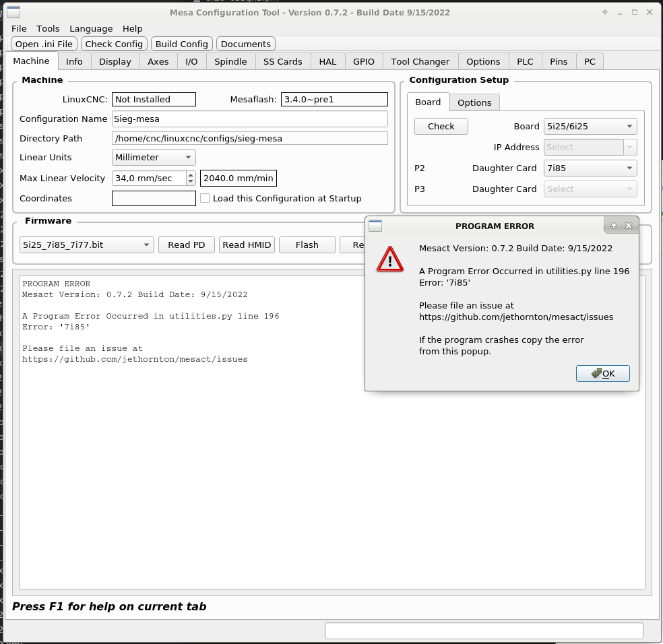
Task: Click the partially hidden button right of Flash
Action: [x=352, y=245]
